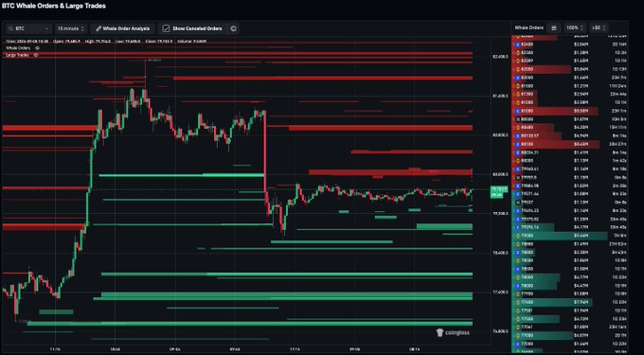Click the 2D 14H duration on the 82400 row
The image size is (644, 355).
point(619,44)
